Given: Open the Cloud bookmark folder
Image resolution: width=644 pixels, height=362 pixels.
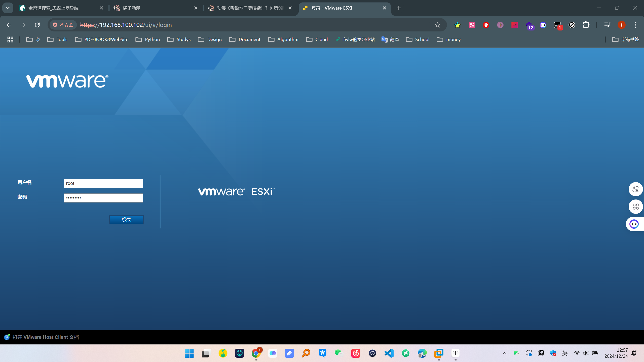Looking at the screenshot, I should pos(317,39).
